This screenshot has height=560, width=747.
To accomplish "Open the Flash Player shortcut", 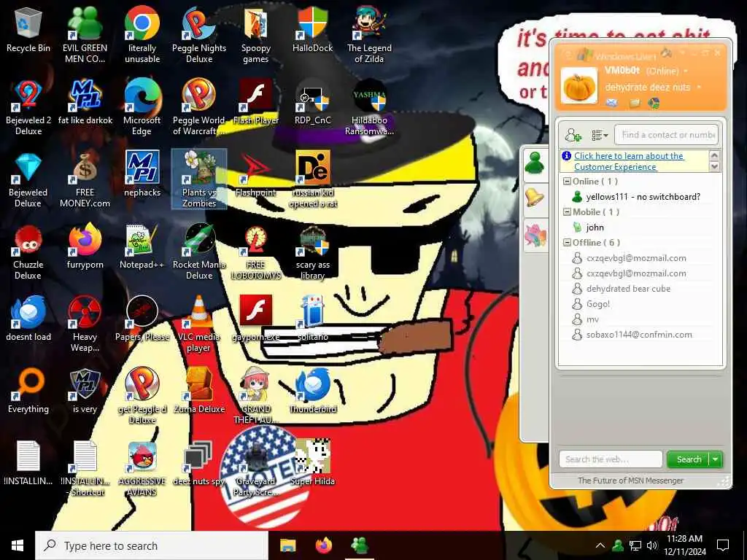I will 256,101.
